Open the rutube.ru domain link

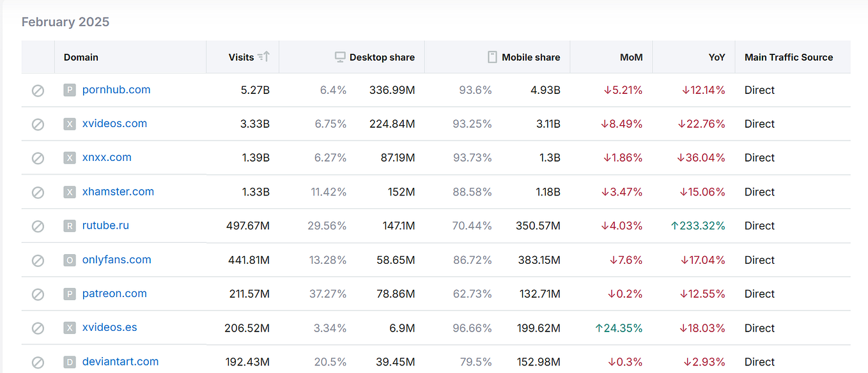click(105, 225)
